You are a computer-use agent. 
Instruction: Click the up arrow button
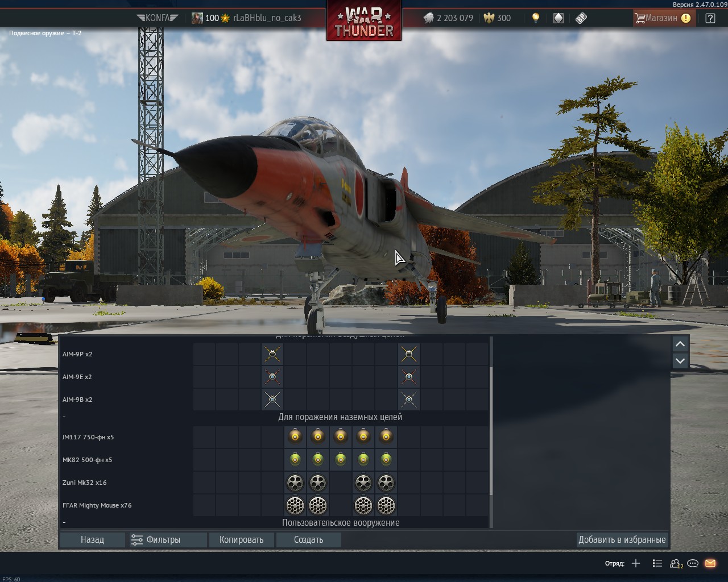click(x=680, y=344)
